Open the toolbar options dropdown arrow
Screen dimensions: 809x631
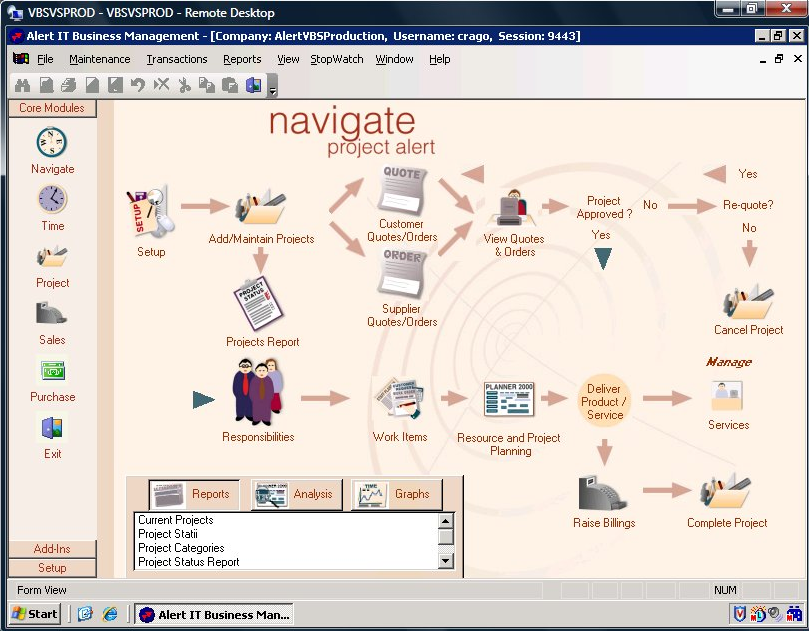point(272,86)
